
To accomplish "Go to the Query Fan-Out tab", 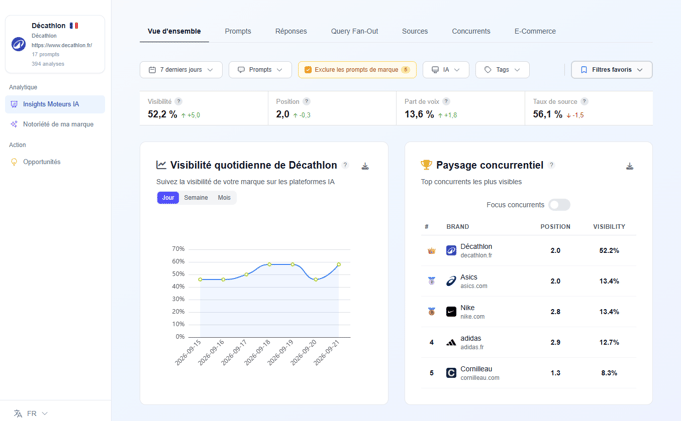I will (354, 31).
